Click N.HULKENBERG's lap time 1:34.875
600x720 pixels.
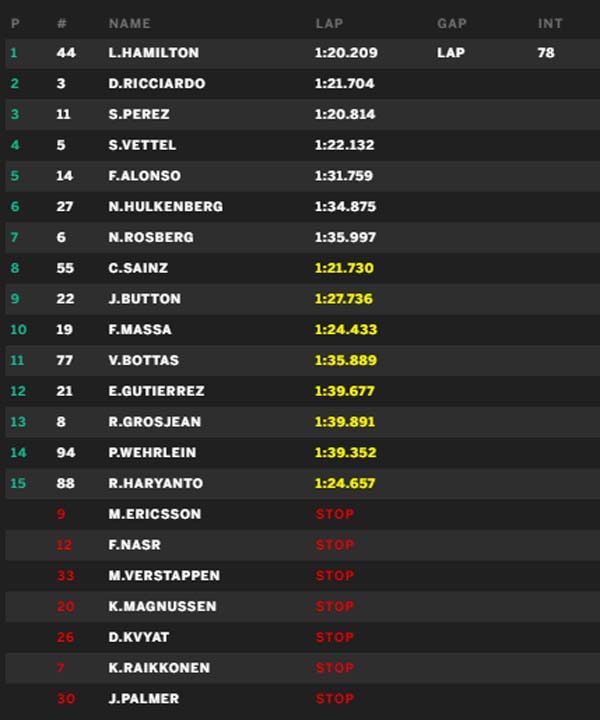(345, 207)
